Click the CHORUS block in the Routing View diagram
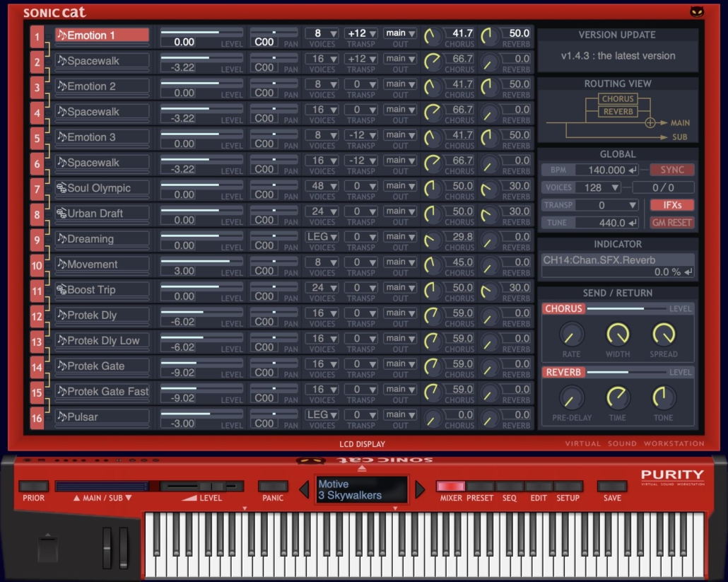728x582 pixels. coord(618,100)
